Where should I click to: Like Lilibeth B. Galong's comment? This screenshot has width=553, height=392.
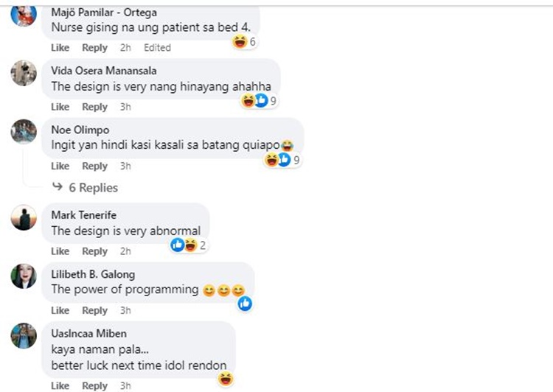click(x=60, y=310)
